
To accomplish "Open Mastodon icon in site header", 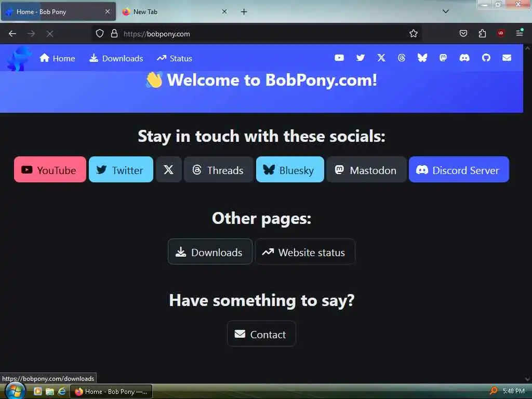I will click(x=443, y=58).
